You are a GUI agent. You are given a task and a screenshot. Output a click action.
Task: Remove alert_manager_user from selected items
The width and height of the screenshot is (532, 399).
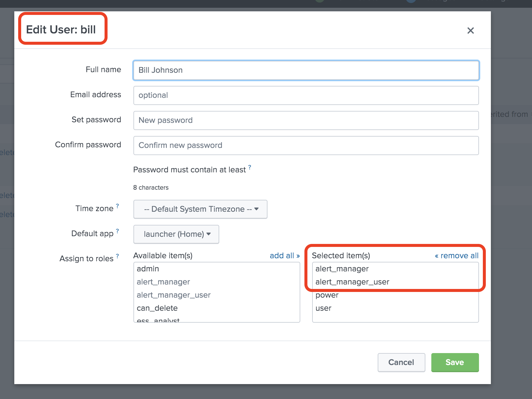pyautogui.click(x=395, y=282)
